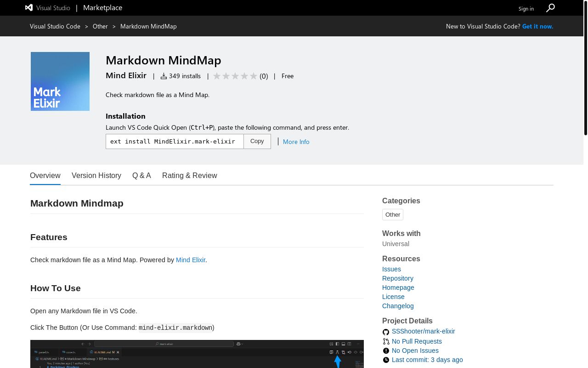Follow the Mind Elixir link under Features
The width and height of the screenshot is (588, 368).
pos(190,260)
